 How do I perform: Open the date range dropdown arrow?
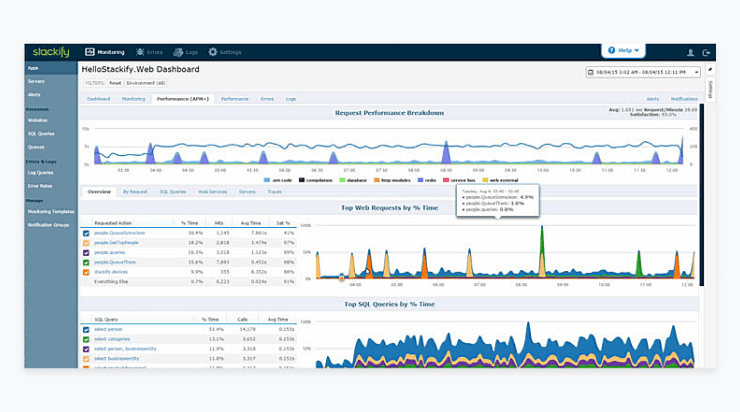(696, 72)
